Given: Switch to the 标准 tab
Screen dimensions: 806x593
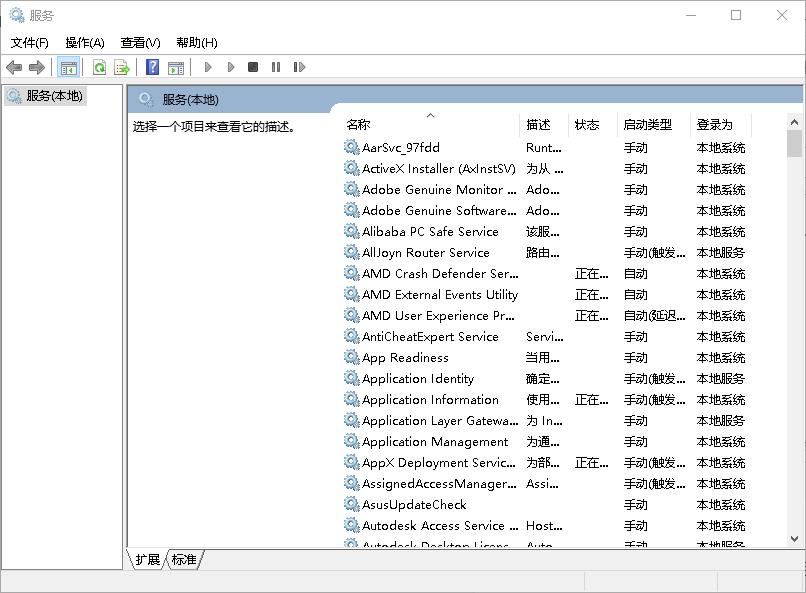Looking at the screenshot, I should (182, 560).
